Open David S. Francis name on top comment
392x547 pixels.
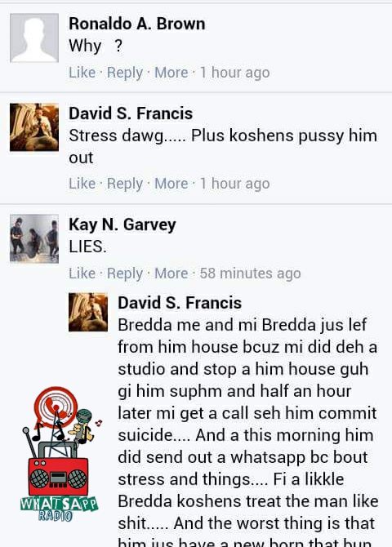click(x=131, y=113)
